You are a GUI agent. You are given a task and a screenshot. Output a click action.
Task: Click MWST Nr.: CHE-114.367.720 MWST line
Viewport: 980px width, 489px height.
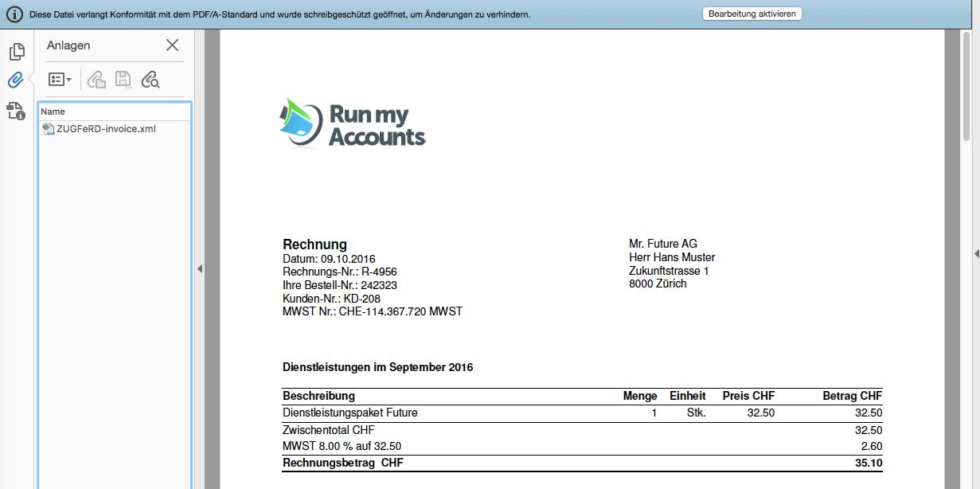click(x=373, y=311)
